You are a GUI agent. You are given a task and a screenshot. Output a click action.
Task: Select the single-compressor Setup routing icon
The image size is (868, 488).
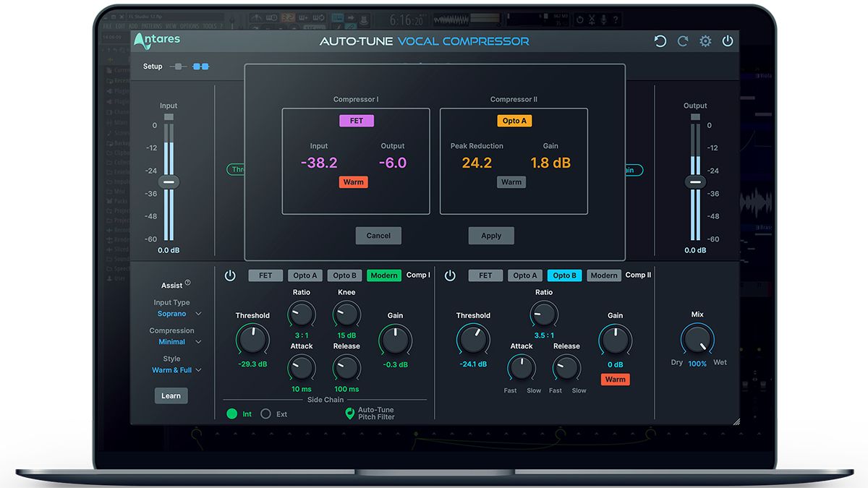178,67
